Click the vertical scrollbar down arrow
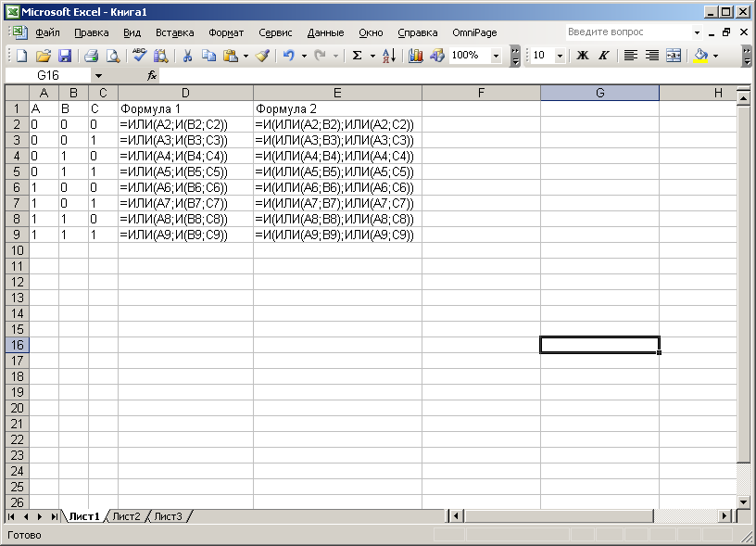Viewport: 756px width, 546px height. [743, 502]
